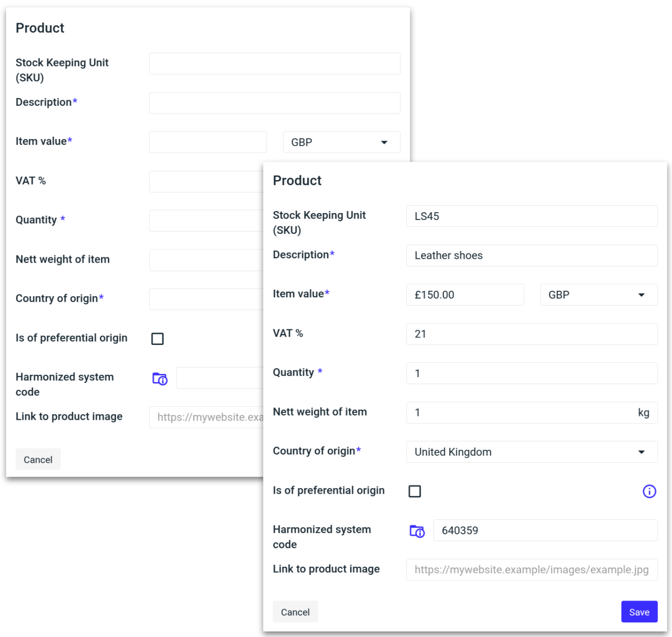672x637 pixels.
Task: Click empty Description field in back form
Action: [275, 103]
